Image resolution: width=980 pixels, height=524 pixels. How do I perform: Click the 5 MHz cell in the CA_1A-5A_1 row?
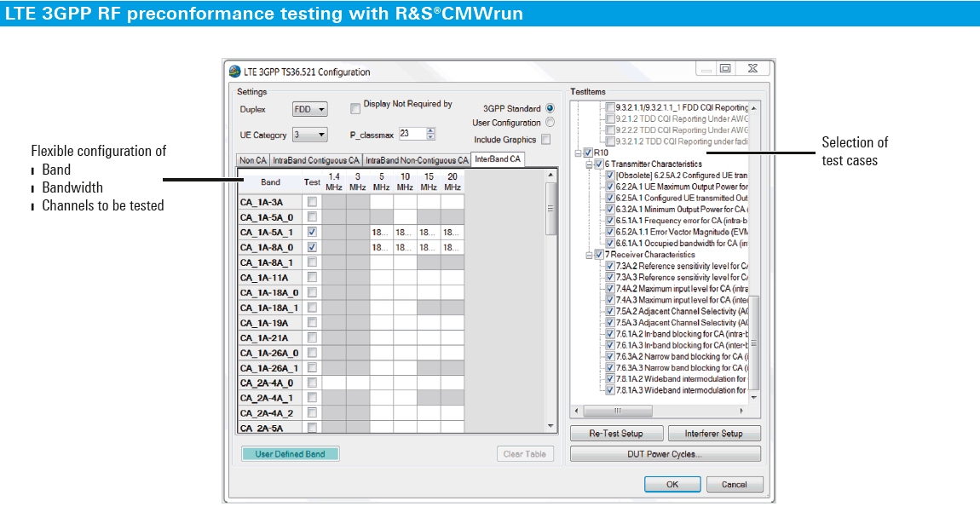click(381, 233)
